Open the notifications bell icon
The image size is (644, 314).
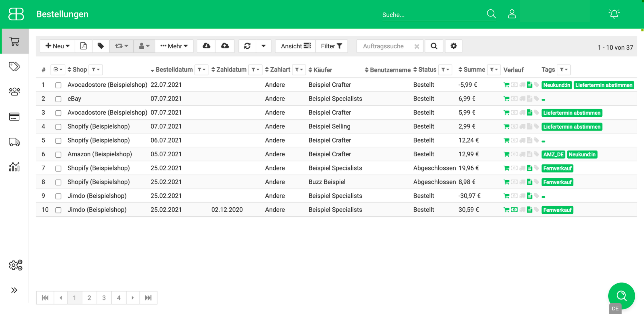614,14
